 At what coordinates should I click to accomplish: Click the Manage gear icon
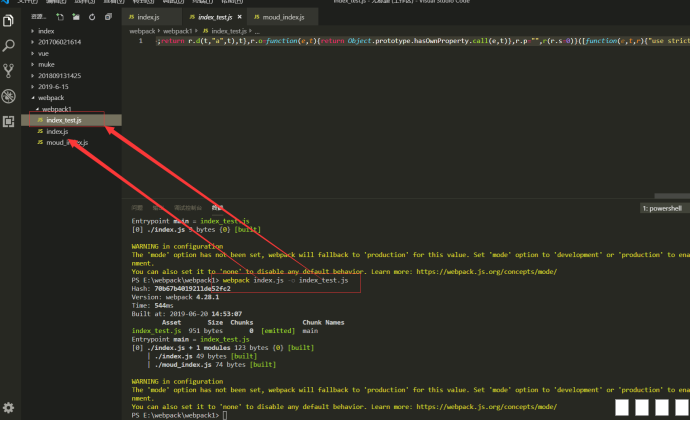click(9, 408)
